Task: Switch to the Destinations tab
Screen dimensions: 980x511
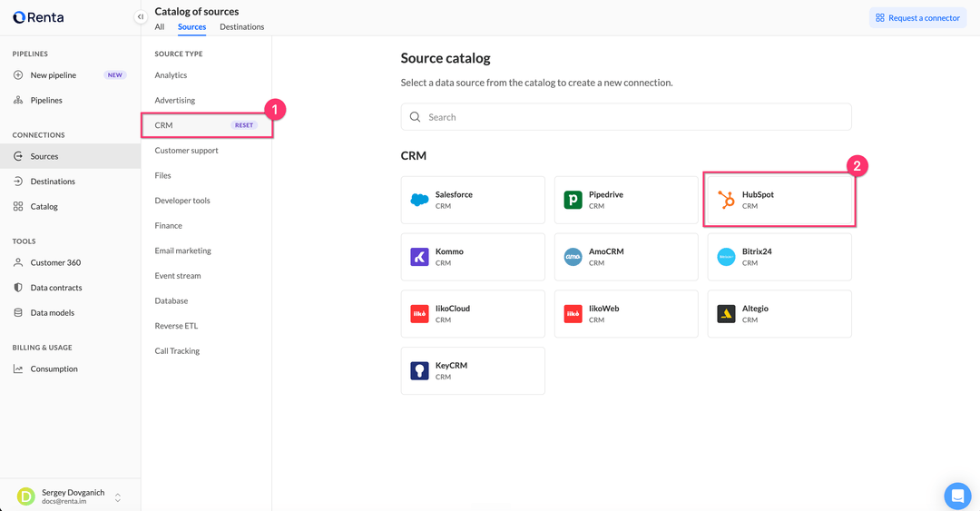Action: (x=242, y=27)
